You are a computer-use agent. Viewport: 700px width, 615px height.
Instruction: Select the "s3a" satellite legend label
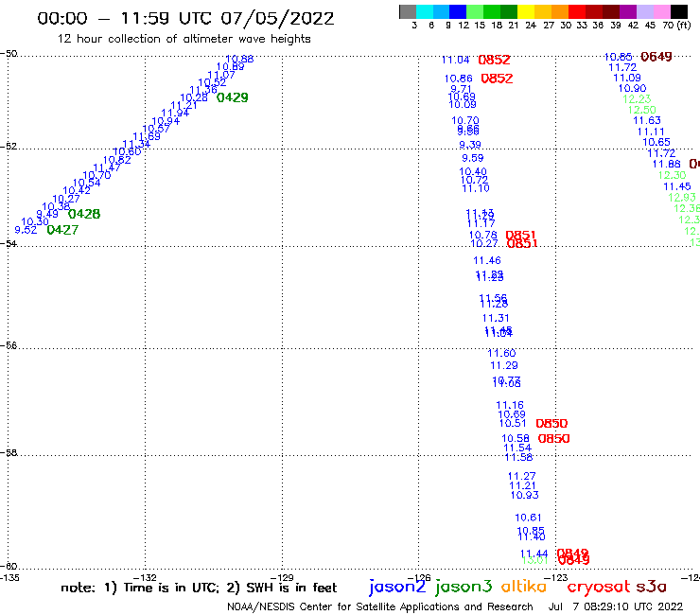click(x=651, y=587)
